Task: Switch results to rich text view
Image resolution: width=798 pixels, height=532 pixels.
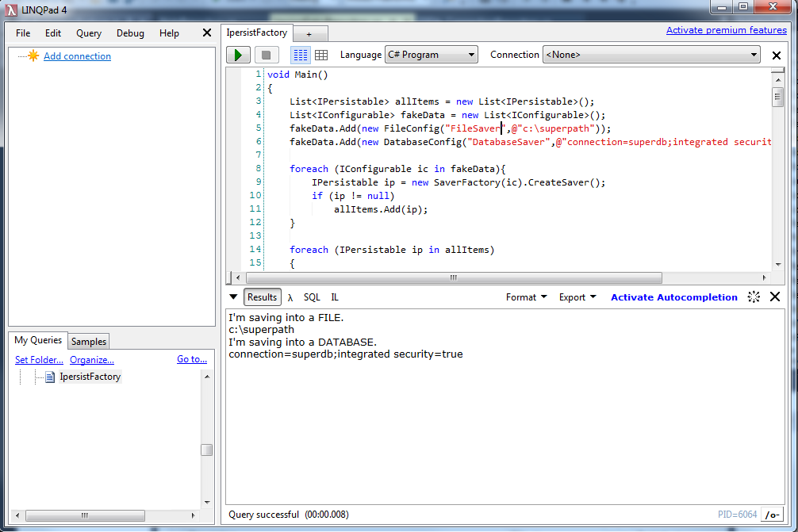Action: 301,55
